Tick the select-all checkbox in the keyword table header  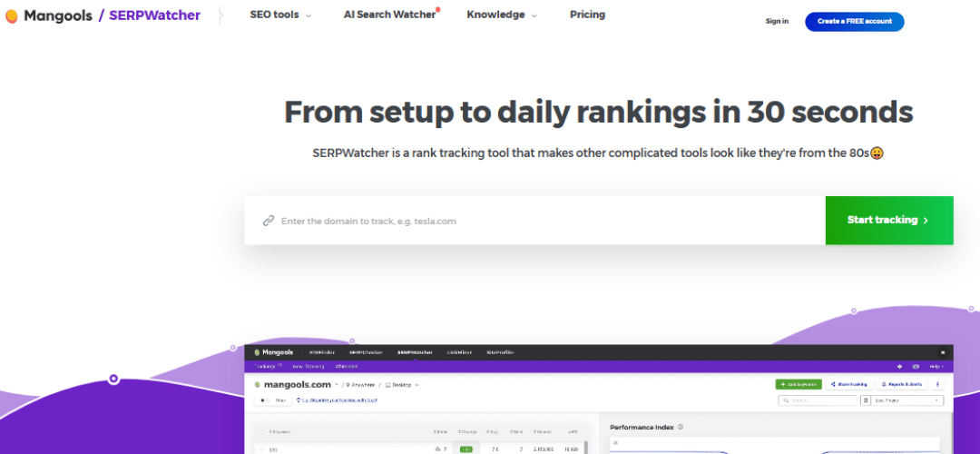point(262,432)
